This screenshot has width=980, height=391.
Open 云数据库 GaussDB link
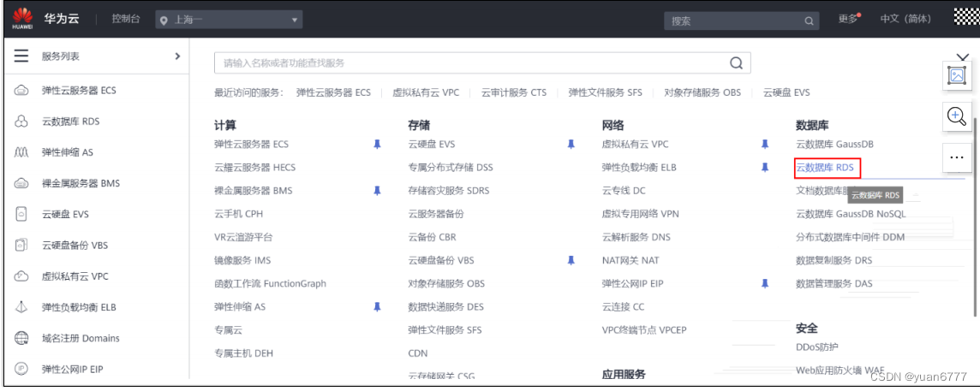point(834,145)
